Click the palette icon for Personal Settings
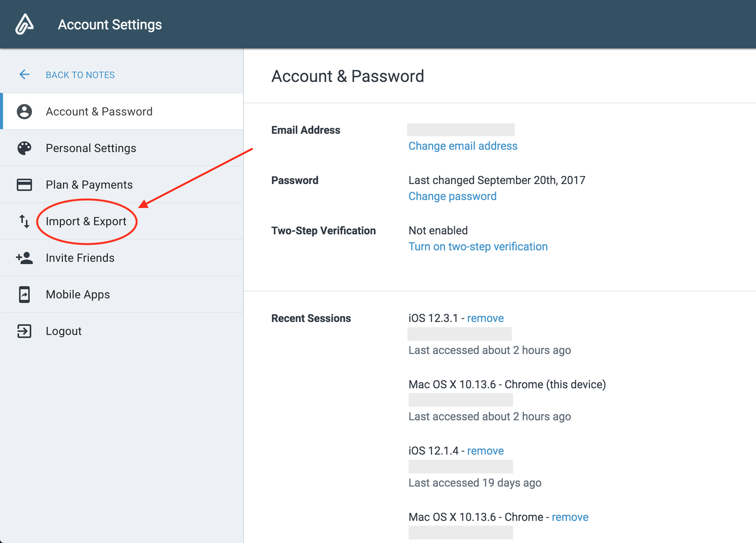Image resolution: width=756 pixels, height=543 pixels. [24, 148]
